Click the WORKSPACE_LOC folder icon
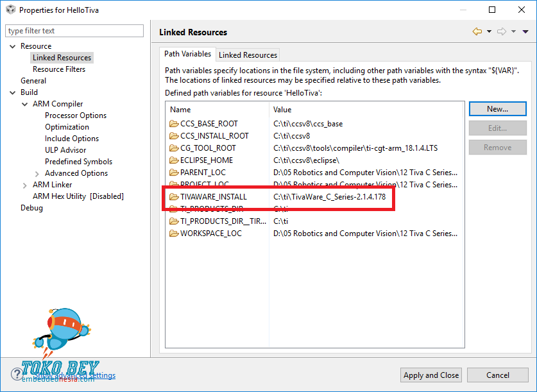The image size is (537, 392). point(174,234)
